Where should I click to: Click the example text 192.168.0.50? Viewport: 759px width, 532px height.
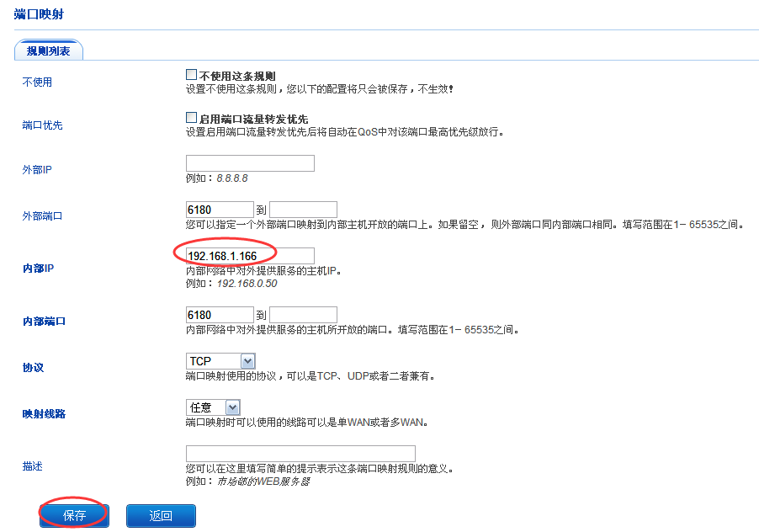[247, 283]
